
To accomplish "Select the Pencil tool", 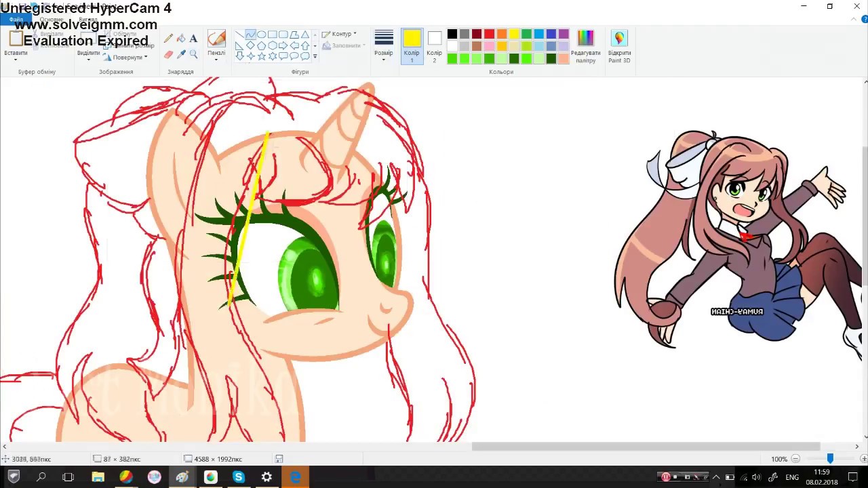I will pyautogui.click(x=169, y=39).
